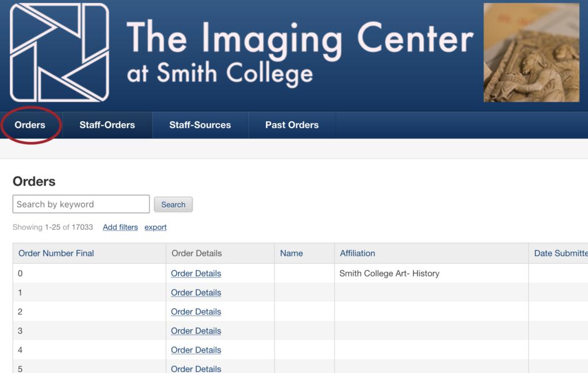Open the Staff-Sources tab
Screen dimensions: 588x373
(x=200, y=125)
